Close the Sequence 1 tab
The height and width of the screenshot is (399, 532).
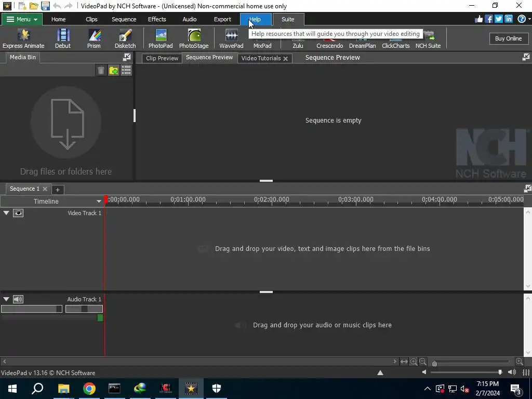point(45,189)
